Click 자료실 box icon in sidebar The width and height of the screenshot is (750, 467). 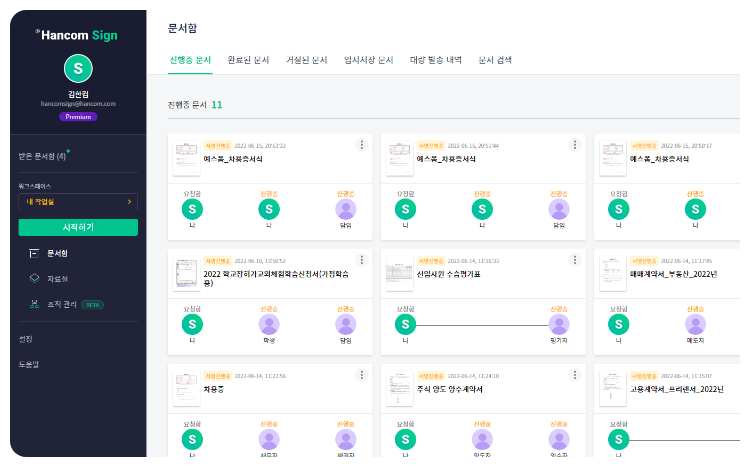(x=34, y=278)
